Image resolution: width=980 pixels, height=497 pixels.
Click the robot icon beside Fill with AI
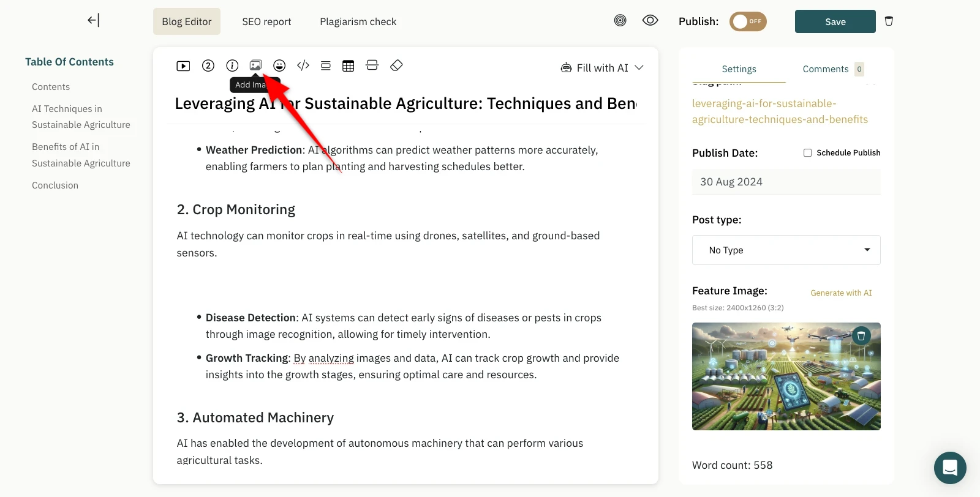567,68
